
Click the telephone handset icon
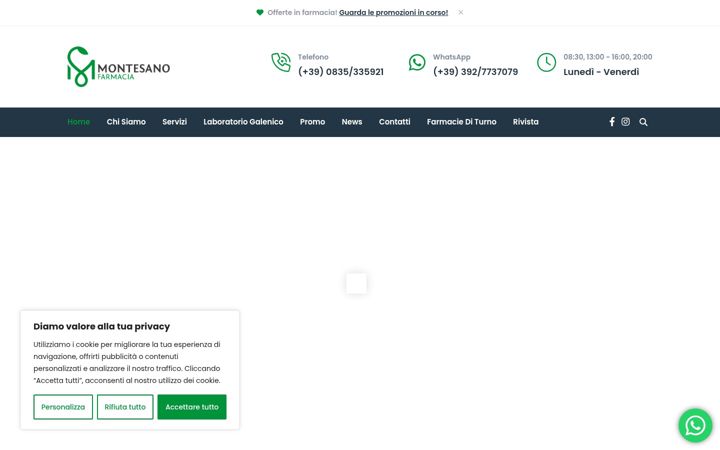coord(281,62)
